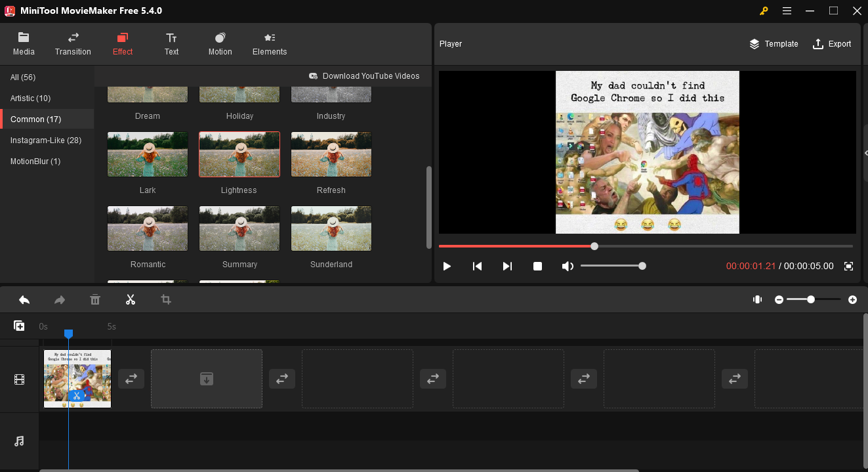Click the Player panel title
The height and width of the screenshot is (472, 868).
click(451, 44)
